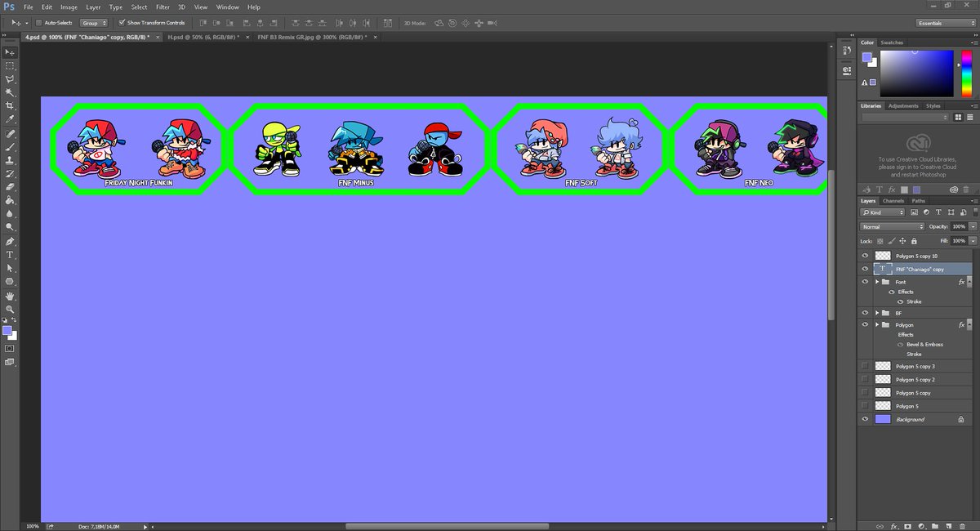This screenshot has width=980, height=531.
Task: Enable the Auto-Select checkbox
Action: (38, 23)
